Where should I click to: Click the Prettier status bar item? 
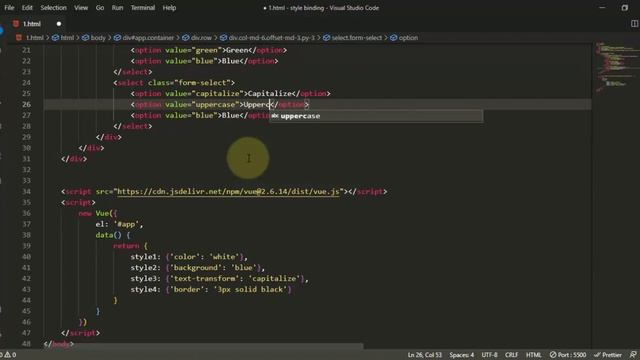(608, 355)
